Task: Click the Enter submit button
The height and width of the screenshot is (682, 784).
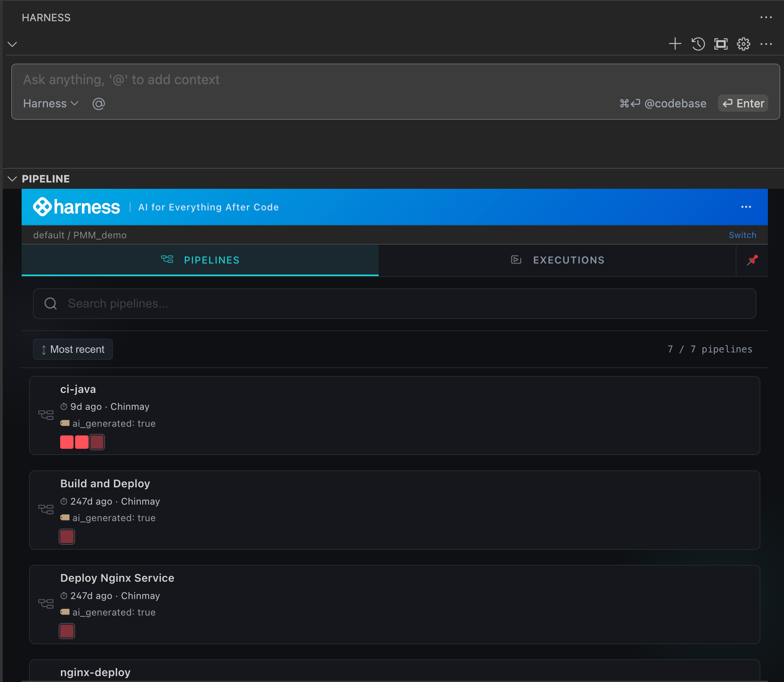Action: (743, 103)
